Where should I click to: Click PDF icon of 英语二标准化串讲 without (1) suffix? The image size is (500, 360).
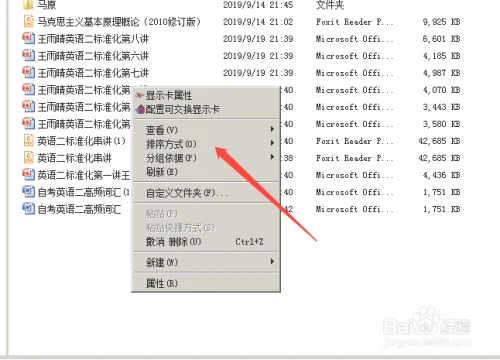coord(29,158)
